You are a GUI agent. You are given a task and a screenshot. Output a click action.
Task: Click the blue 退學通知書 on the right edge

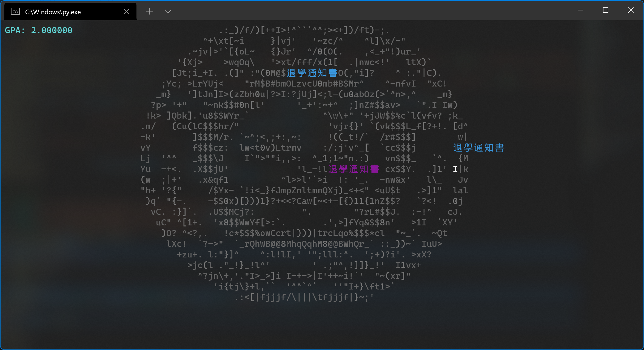pos(478,148)
